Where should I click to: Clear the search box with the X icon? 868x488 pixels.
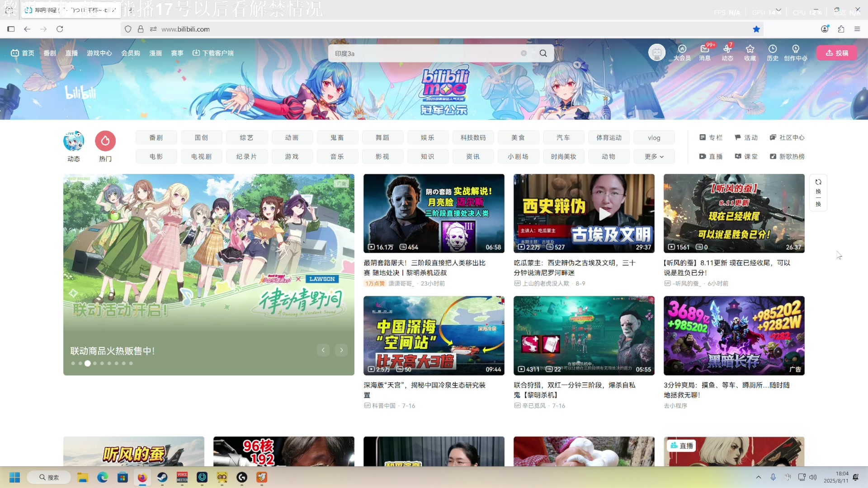click(524, 53)
